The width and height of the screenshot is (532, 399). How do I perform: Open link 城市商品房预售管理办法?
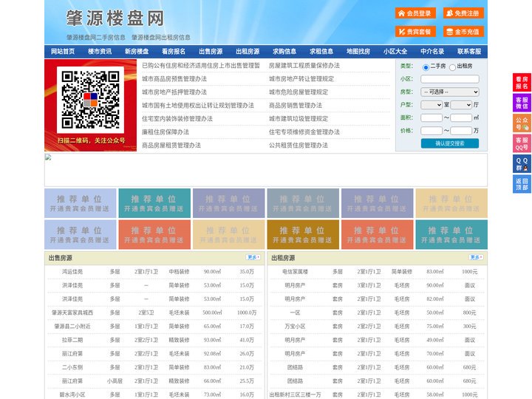pos(174,79)
